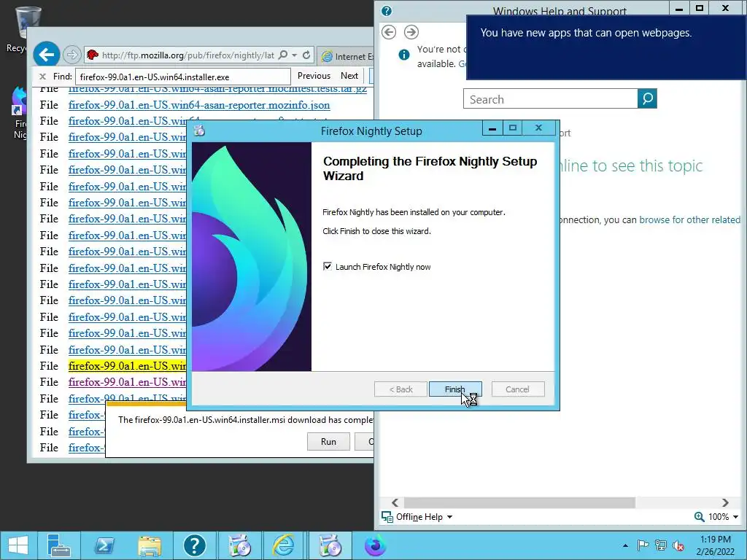Go back in Internet Explorer
The height and width of the screenshot is (560, 747).
coord(46,55)
